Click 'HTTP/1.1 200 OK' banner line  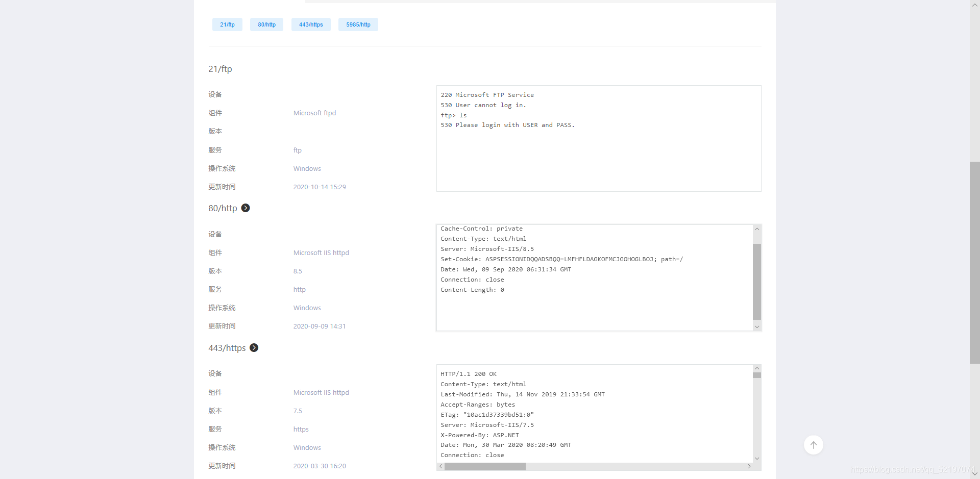point(469,374)
